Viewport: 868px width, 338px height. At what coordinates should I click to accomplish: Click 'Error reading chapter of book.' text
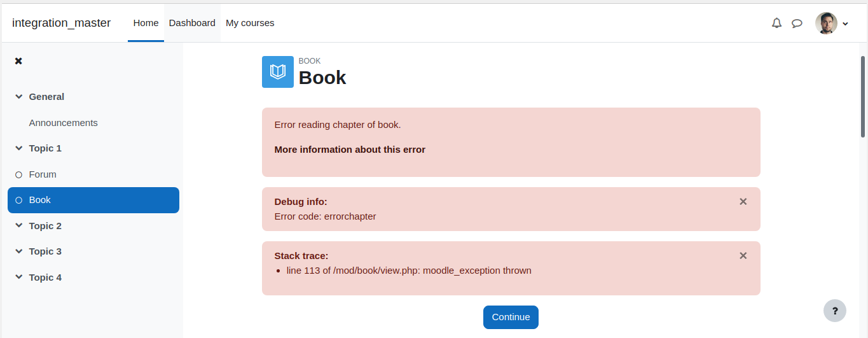click(338, 125)
